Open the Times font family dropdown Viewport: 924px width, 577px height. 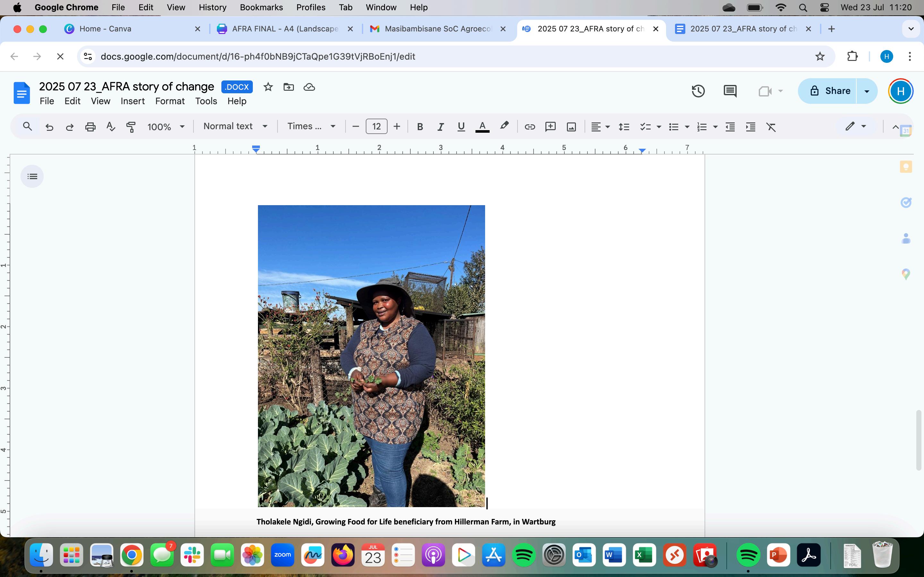pos(311,126)
